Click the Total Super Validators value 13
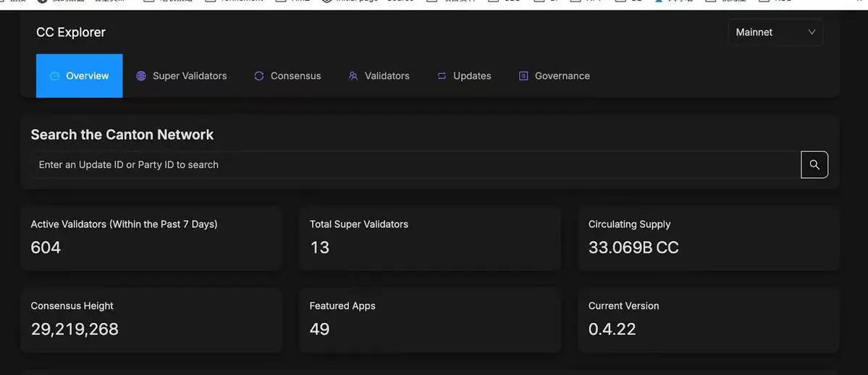This screenshot has width=868, height=375. coord(319,247)
